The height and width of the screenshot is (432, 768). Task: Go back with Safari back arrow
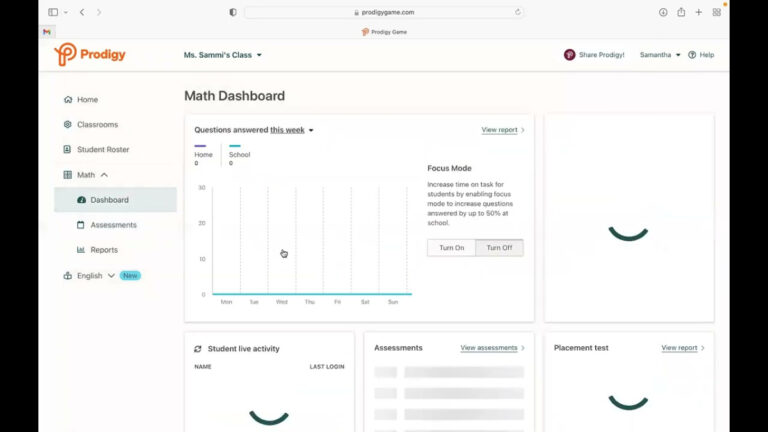click(82, 12)
